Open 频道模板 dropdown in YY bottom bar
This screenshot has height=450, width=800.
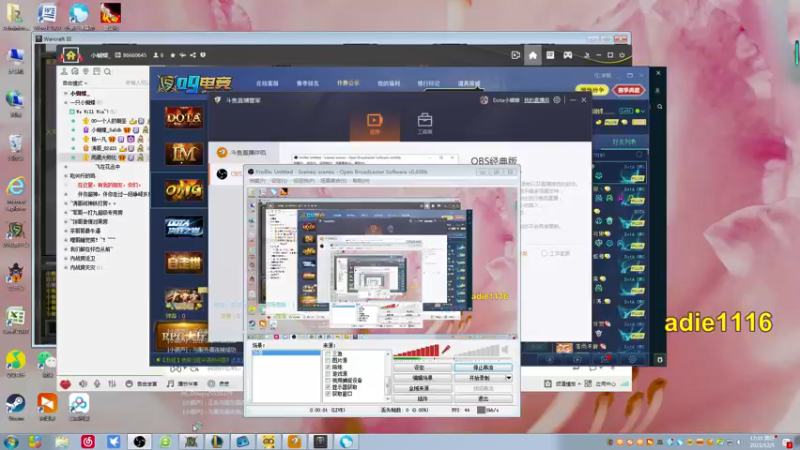click(x=566, y=384)
